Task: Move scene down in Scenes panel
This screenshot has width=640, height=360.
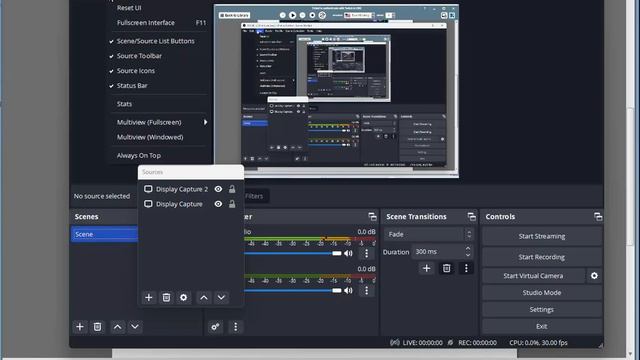Action: (135, 327)
